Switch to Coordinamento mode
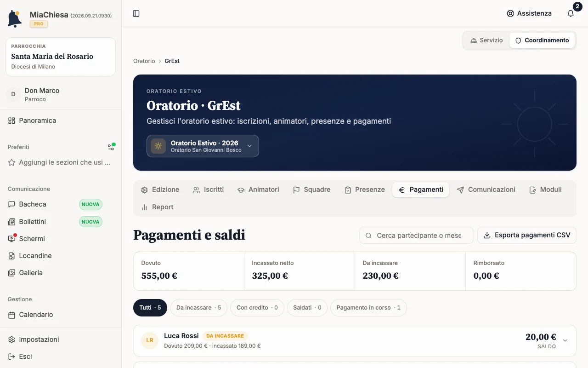 click(x=542, y=40)
